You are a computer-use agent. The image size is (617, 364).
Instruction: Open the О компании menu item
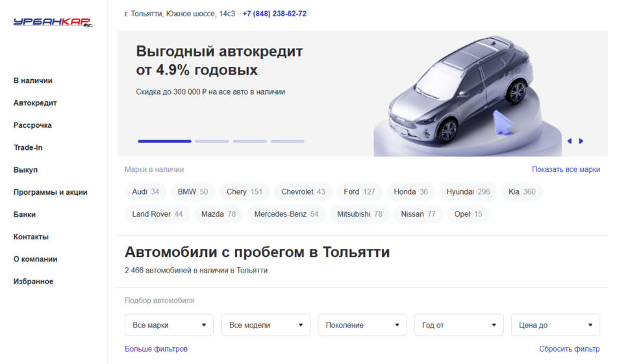(x=36, y=259)
